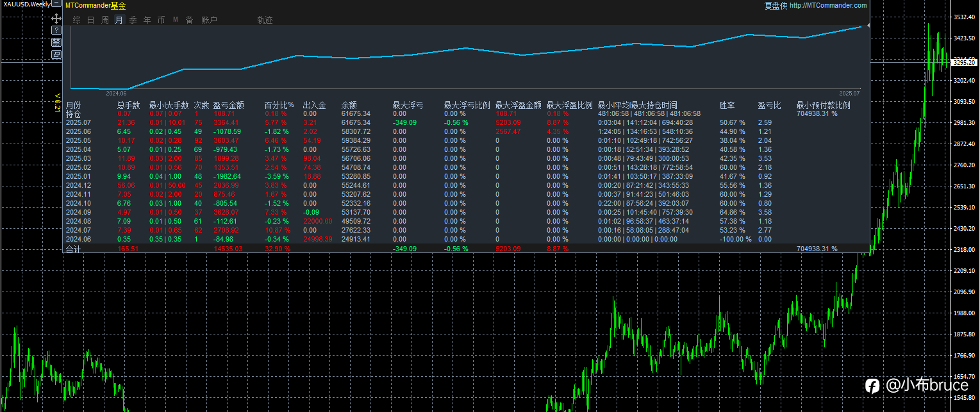
Task: Open the 账户 account tab
Action: (x=210, y=20)
